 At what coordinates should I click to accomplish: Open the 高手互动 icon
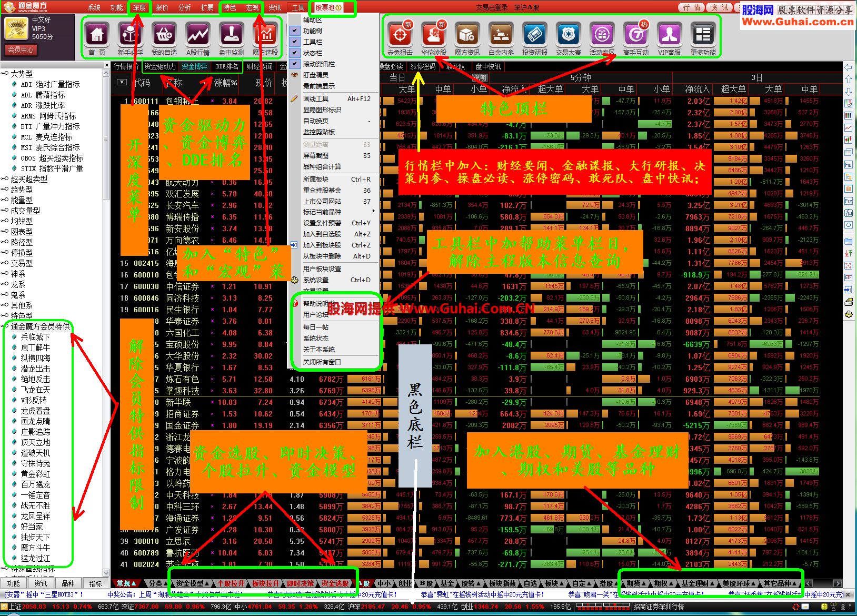pyautogui.click(x=636, y=35)
